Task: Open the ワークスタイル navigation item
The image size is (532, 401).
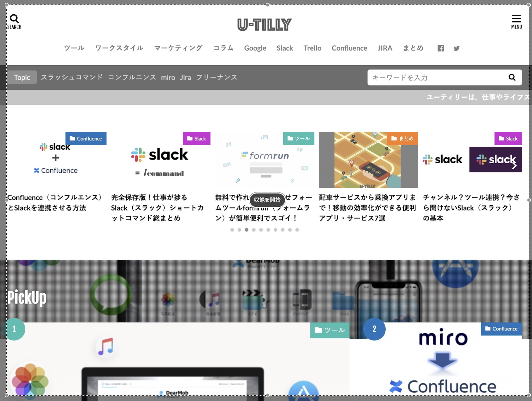Action: click(x=119, y=48)
